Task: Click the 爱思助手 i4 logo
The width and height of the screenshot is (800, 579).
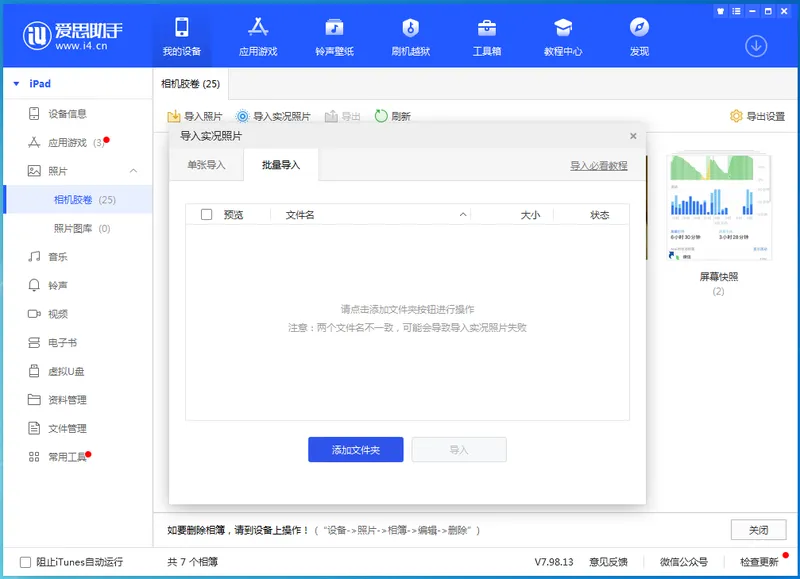Action: [x=73, y=35]
